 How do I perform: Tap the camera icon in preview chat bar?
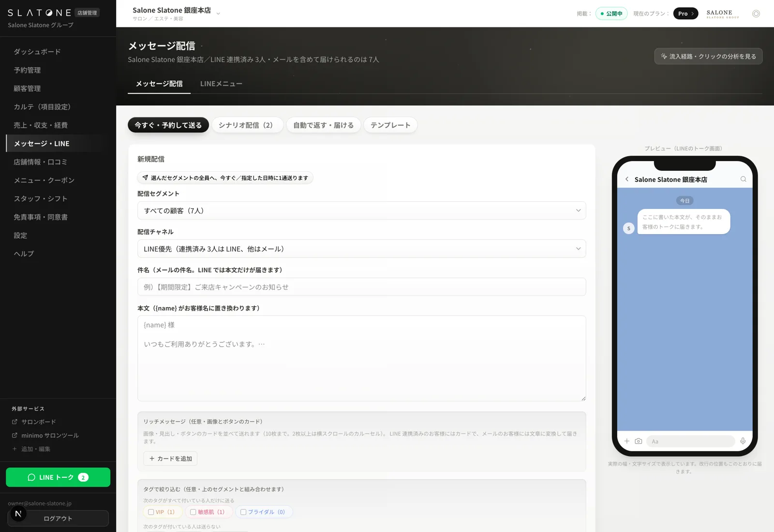click(639, 441)
